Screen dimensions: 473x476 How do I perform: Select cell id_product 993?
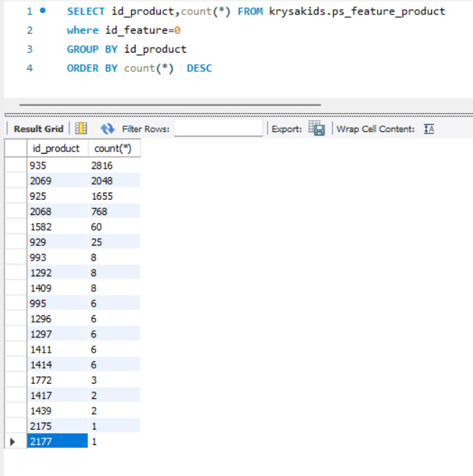coord(58,257)
